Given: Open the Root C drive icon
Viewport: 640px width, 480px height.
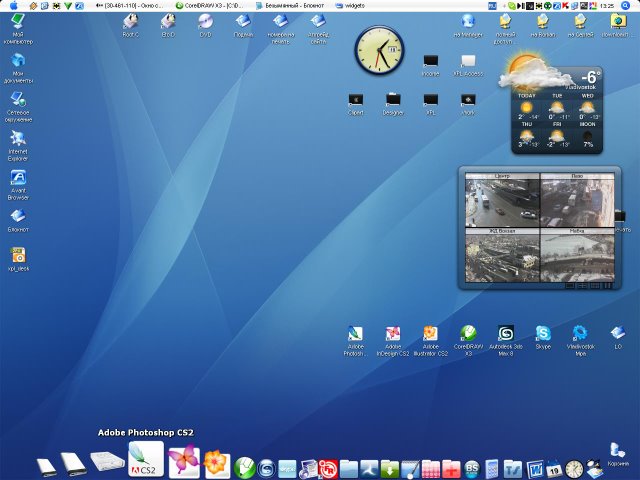Looking at the screenshot, I should 131,25.
